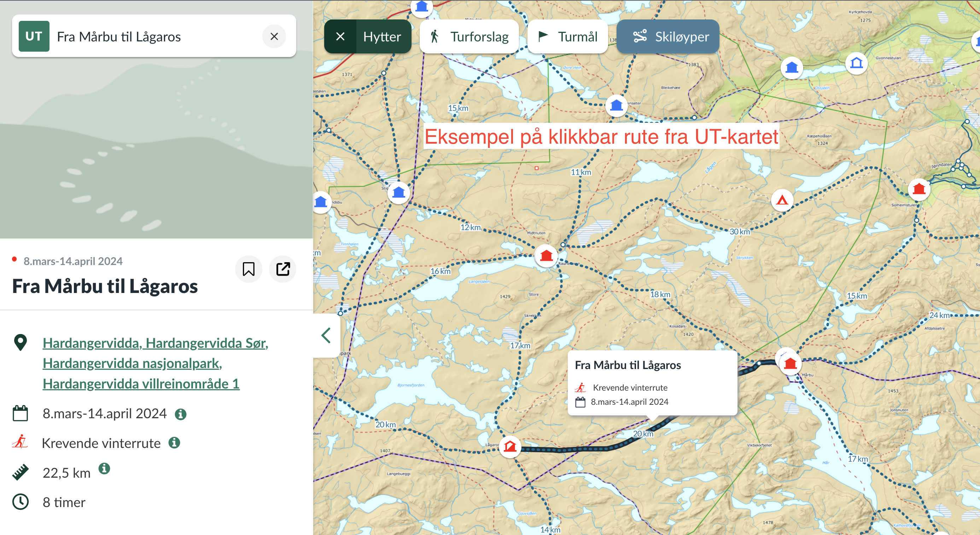Click the red tent marker on the map

coord(782,200)
